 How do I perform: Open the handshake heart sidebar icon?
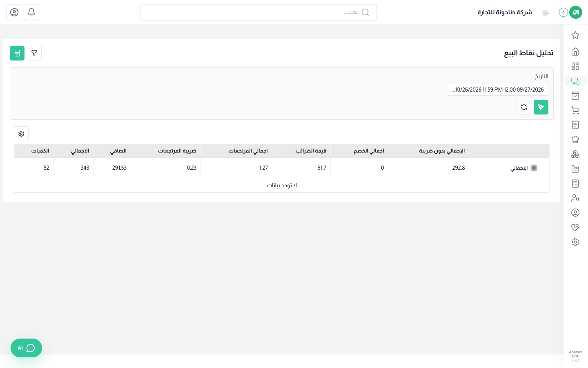575,227
